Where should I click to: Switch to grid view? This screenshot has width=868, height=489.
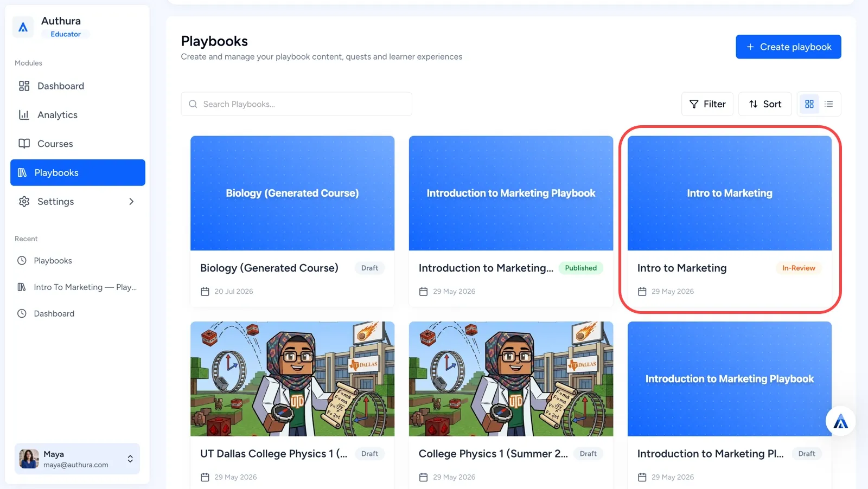(x=809, y=104)
